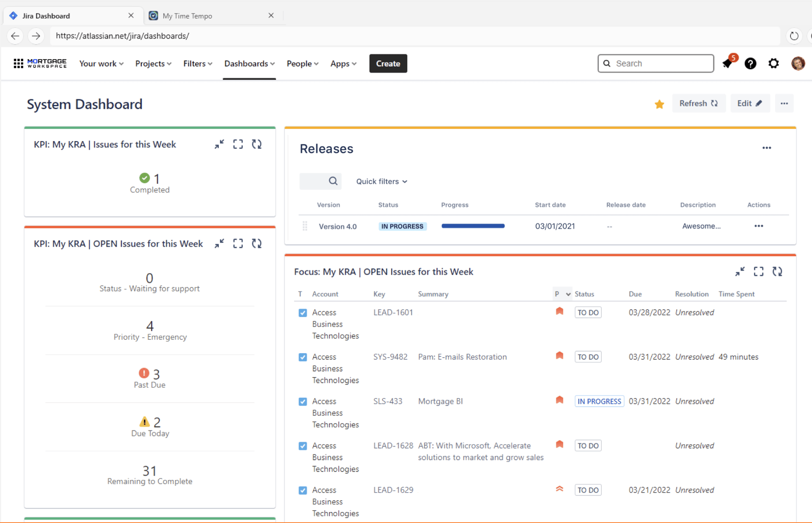Refresh the KPI Issues for this Week gadget

(x=257, y=144)
